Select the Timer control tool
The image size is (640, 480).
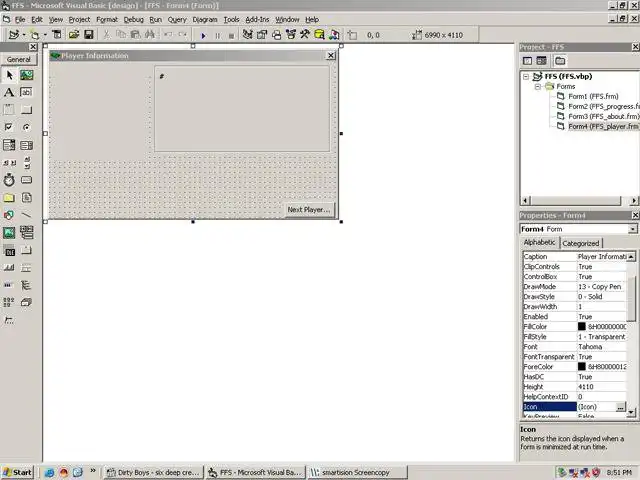(x=9, y=180)
